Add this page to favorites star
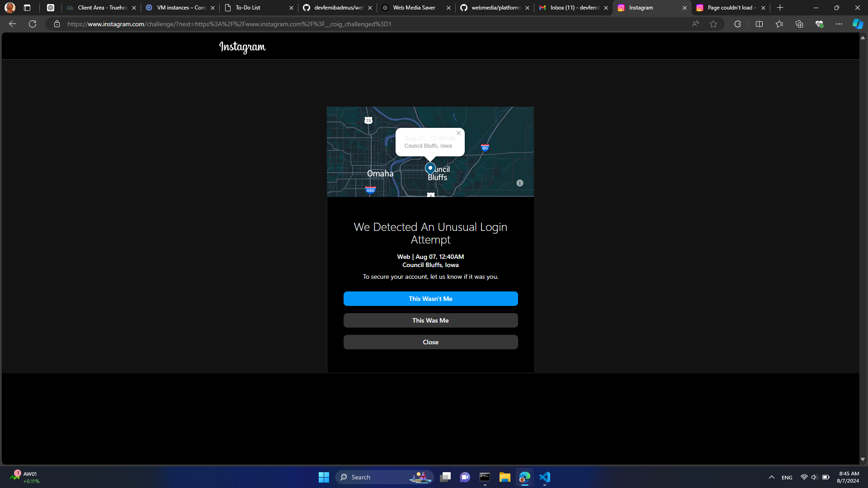The image size is (868, 488). click(713, 24)
